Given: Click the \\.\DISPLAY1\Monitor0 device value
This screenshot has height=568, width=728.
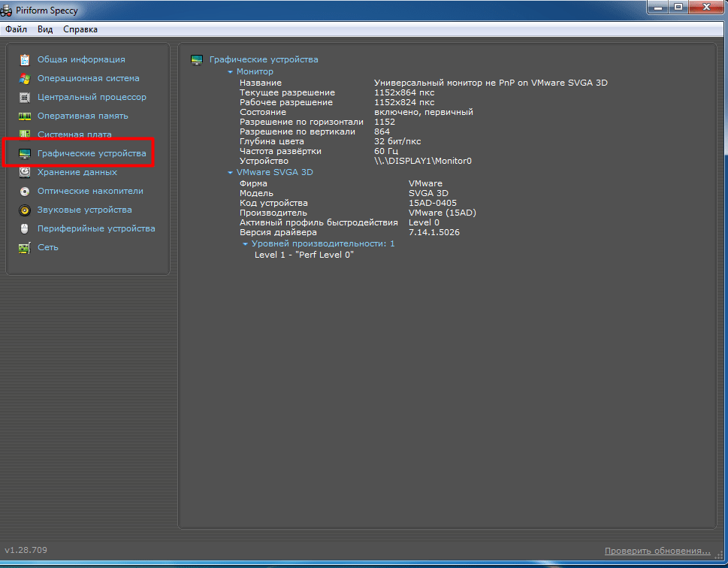Looking at the screenshot, I should pos(423,161).
